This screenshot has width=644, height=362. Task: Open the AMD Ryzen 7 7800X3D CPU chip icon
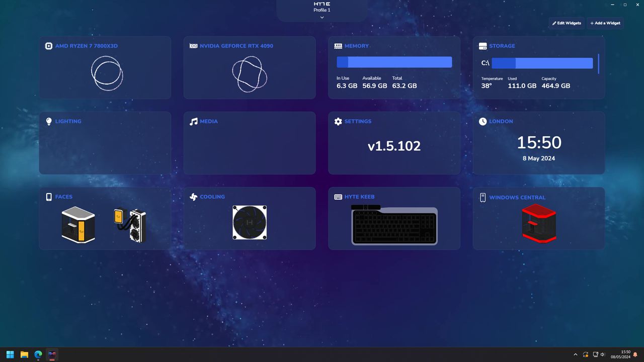(x=49, y=46)
